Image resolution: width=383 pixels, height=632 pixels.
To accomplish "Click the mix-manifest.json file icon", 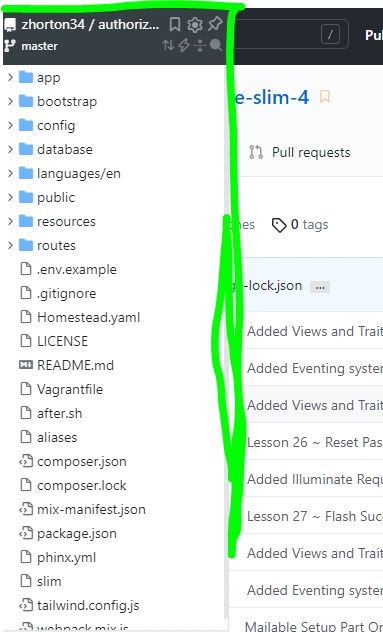I will tap(26, 509).
